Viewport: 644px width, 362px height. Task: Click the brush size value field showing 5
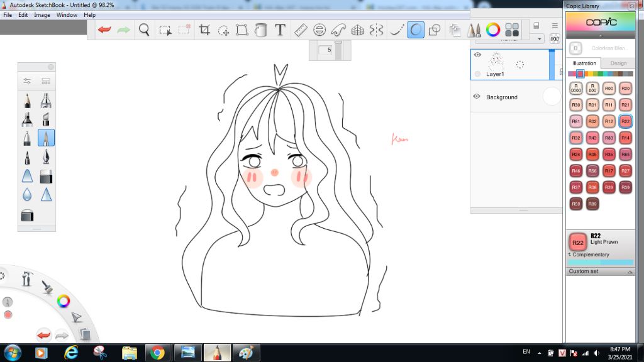pos(326,50)
